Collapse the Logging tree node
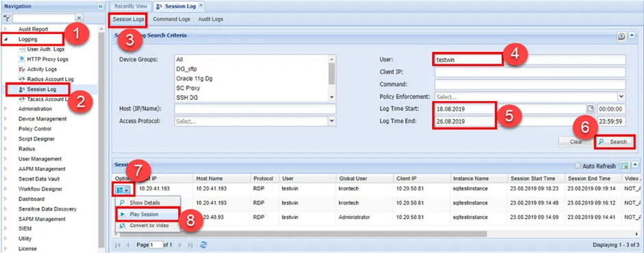 [x=6, y=40]
